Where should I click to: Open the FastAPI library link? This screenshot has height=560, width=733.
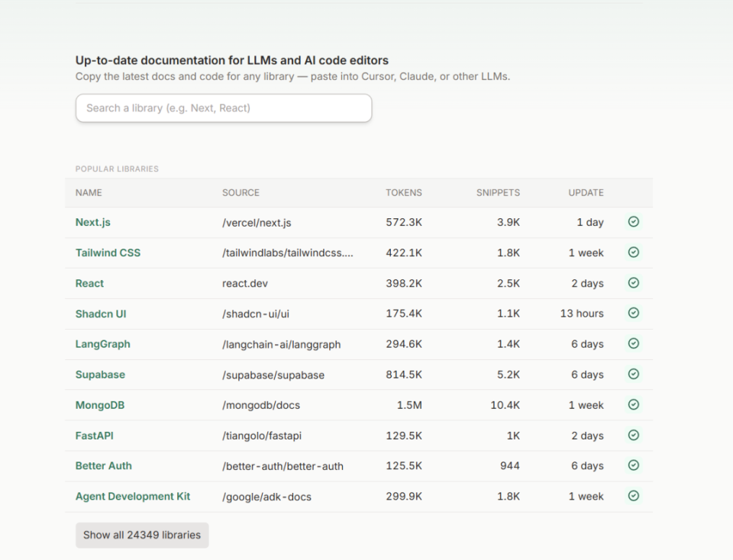(94, 436)
